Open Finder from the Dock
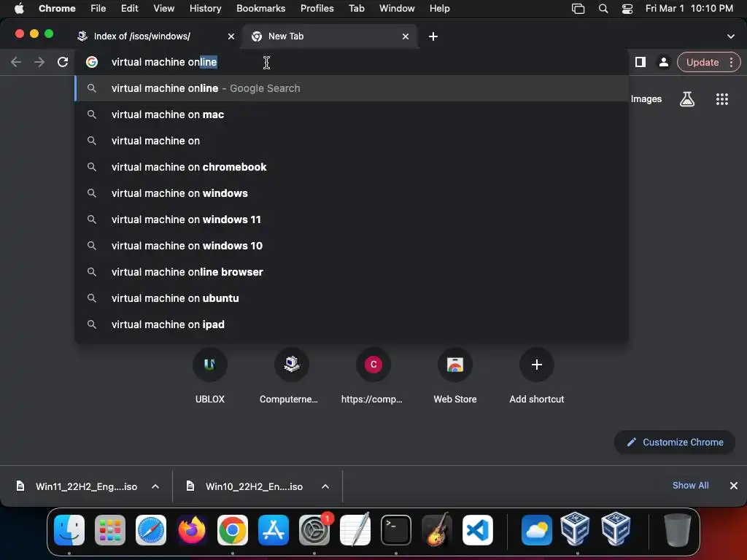The image size is (747, 560). pyautogui.click(x=69, y=529)
